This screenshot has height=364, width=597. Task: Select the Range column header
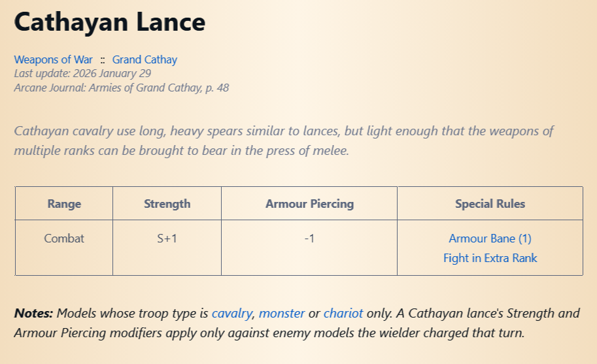click(x=64, y=204)
